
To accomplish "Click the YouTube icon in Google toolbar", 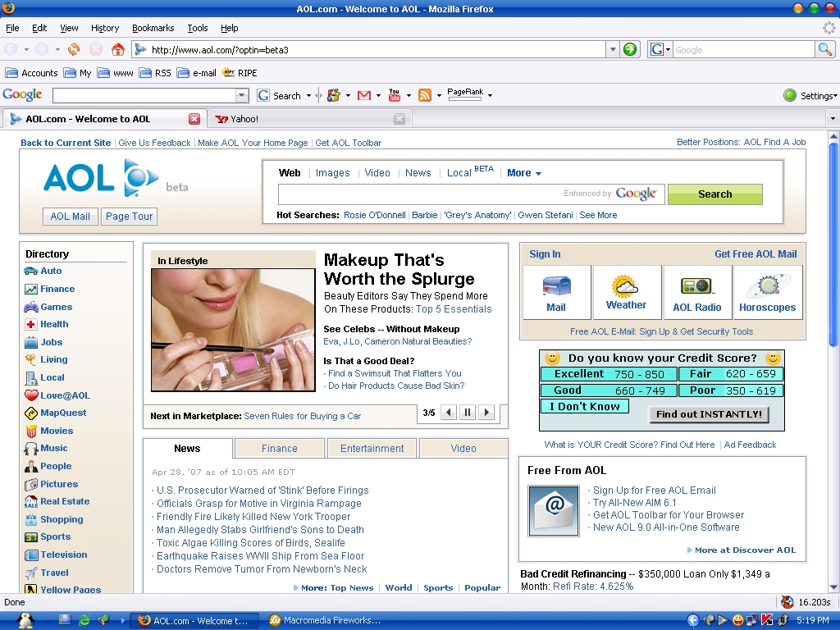I will [395, 95].
